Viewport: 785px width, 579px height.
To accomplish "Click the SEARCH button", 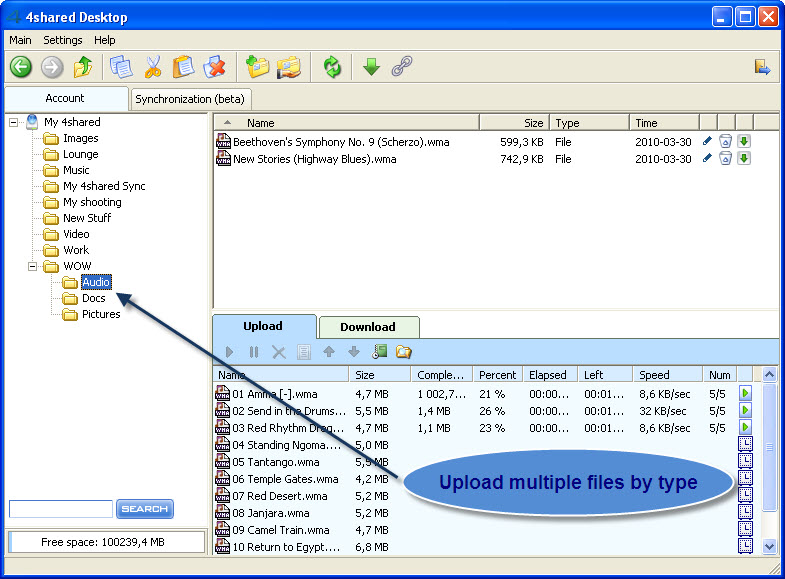I will 145,509.
